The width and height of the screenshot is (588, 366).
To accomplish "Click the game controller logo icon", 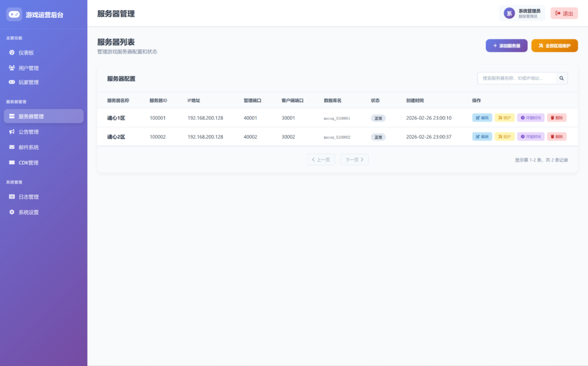I will pyautogui.click(x=14, y=14).
